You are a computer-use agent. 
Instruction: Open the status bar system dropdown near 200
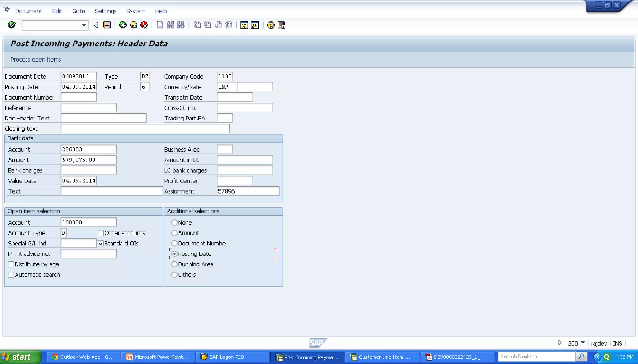[x=583, y=343]
